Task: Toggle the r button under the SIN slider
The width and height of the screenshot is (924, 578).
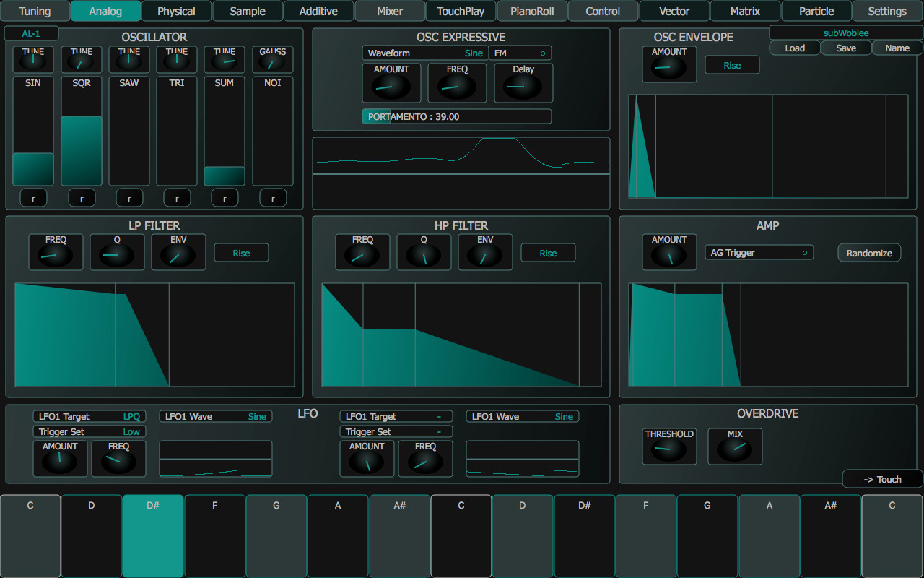Action: tap(33, 197)
